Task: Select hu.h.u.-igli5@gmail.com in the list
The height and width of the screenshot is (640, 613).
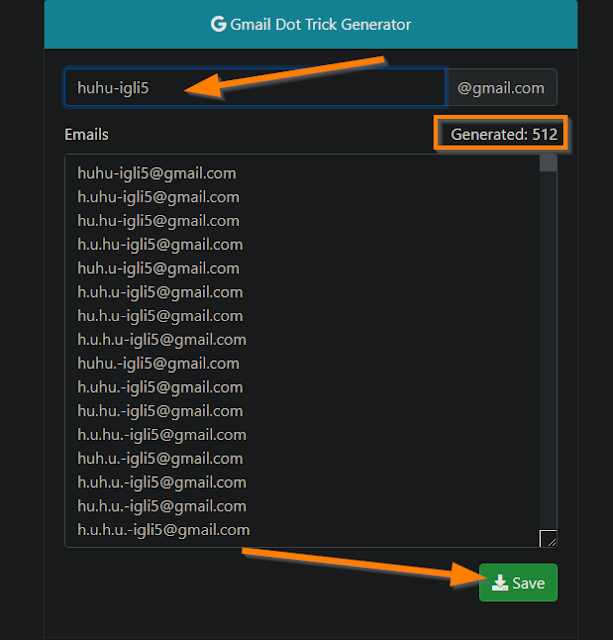Action: 162,506
